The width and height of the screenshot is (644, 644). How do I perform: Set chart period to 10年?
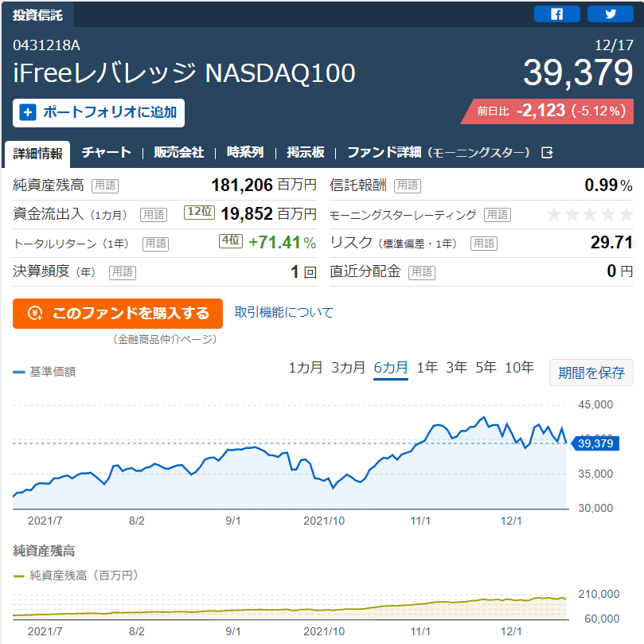[x=519, y=368]
